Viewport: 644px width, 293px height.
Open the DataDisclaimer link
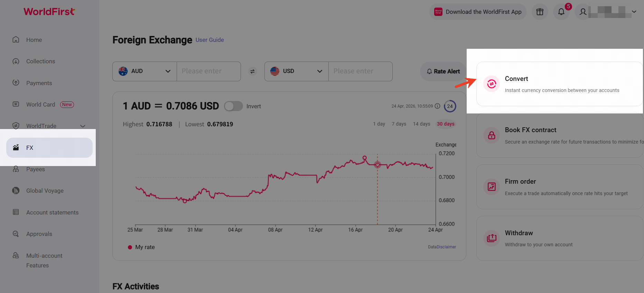(x=442, y=247)
